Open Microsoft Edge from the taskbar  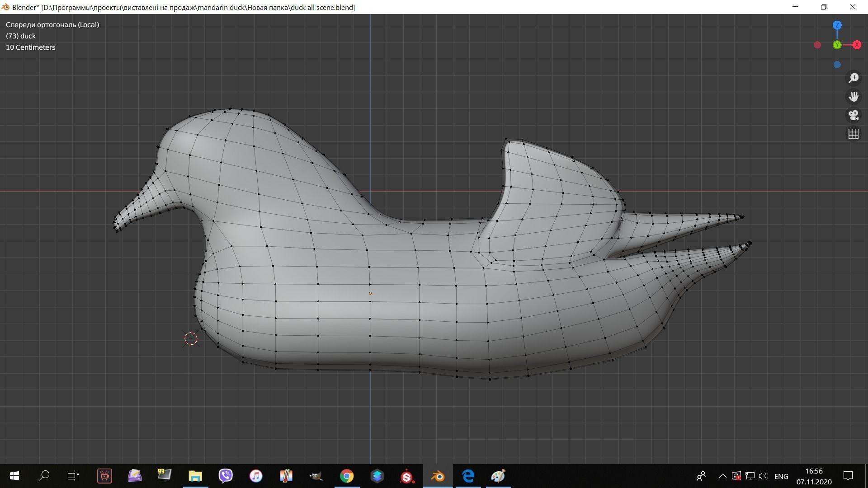pos(468,476)
